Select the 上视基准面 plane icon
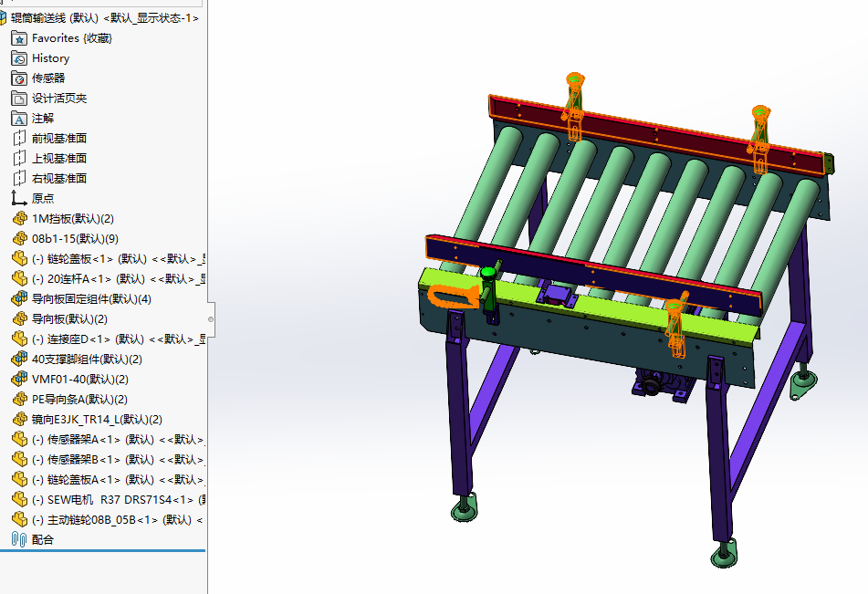This screenshot has width=868, height=594. click(19, 159)
